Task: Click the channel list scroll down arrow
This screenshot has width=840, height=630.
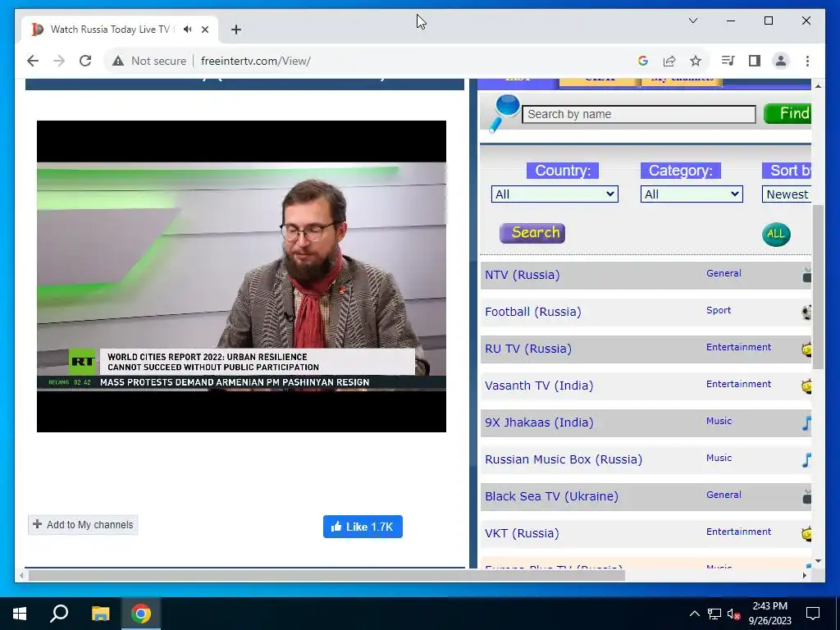Action: pos(818,561)
